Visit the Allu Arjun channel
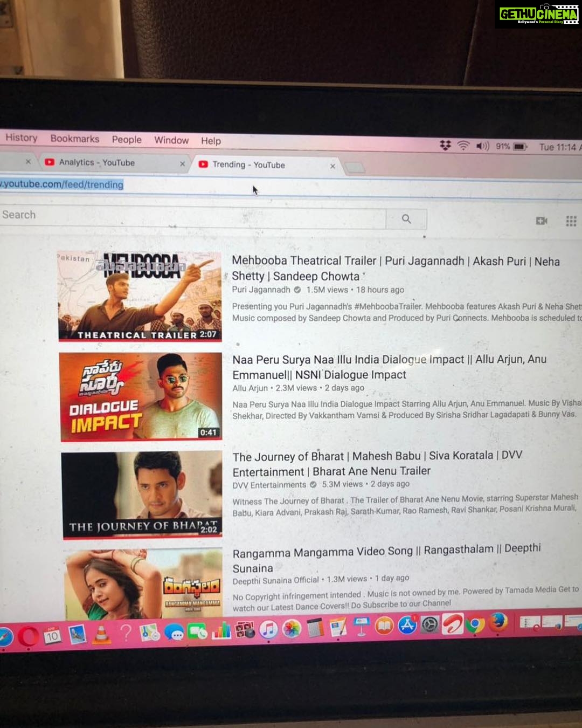This screenshot has height=728, width=582. coord(250,388)
